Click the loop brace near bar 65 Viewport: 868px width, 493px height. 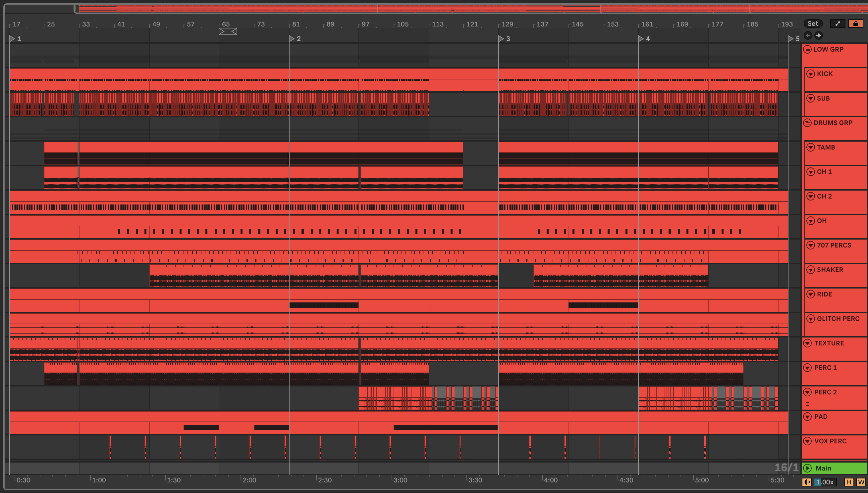(x=228, y=31)
